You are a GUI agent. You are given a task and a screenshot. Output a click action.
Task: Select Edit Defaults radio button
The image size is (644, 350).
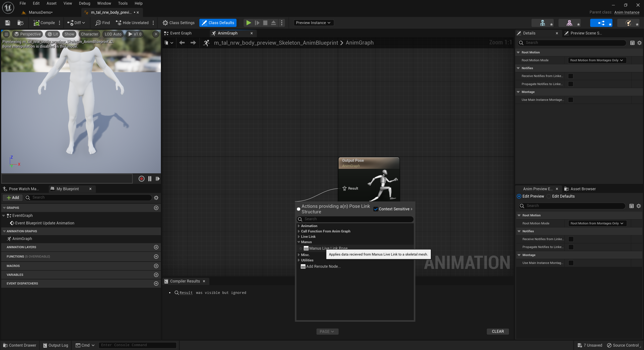(x=549, y=196)
